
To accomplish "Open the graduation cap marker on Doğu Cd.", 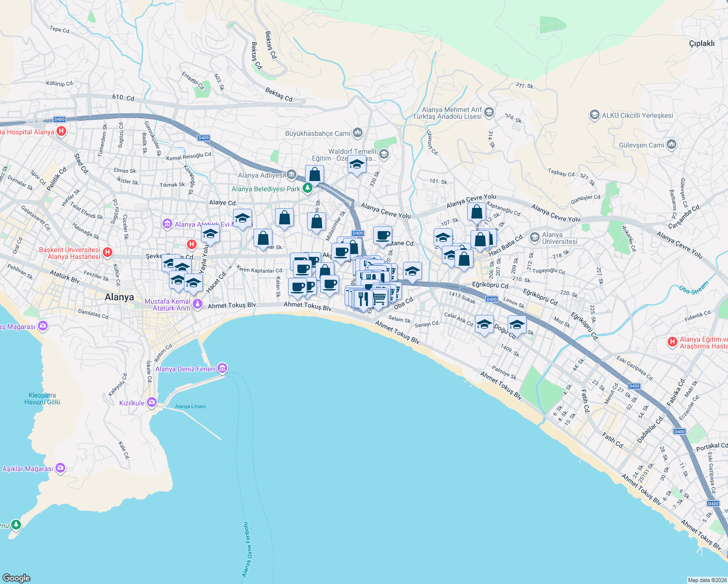I will (517, 325).
